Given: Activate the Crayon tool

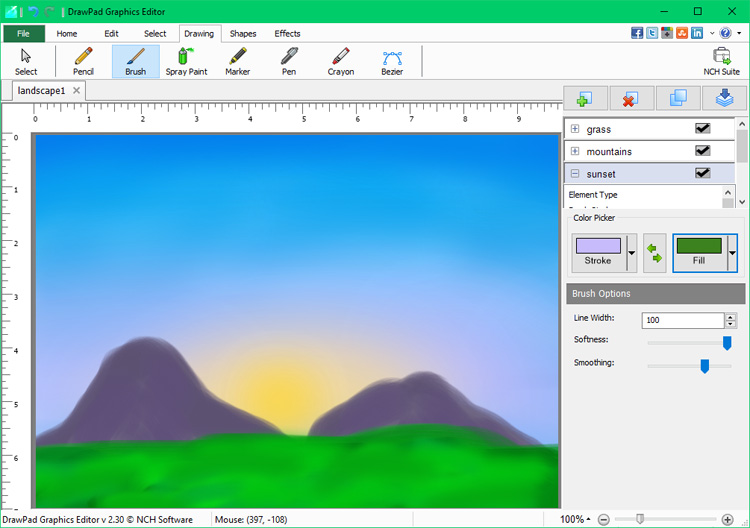Looking at the screenshot, I should point(341,61).
